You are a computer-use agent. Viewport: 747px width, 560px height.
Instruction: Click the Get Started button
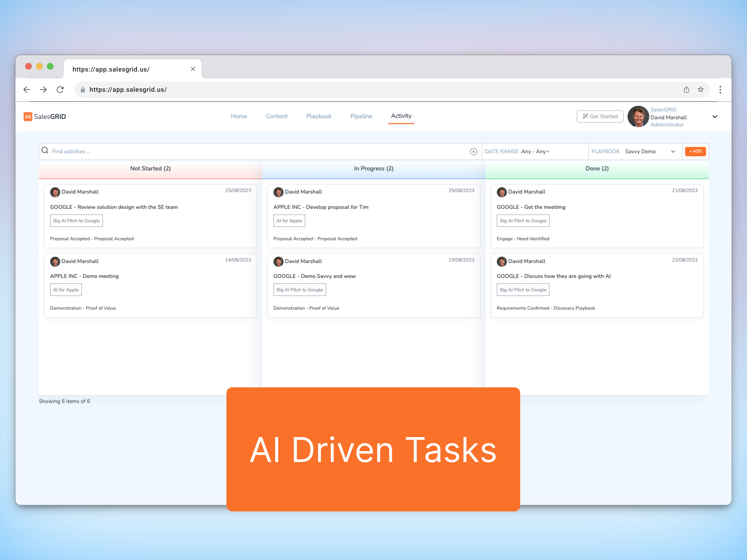coord(600,116)
